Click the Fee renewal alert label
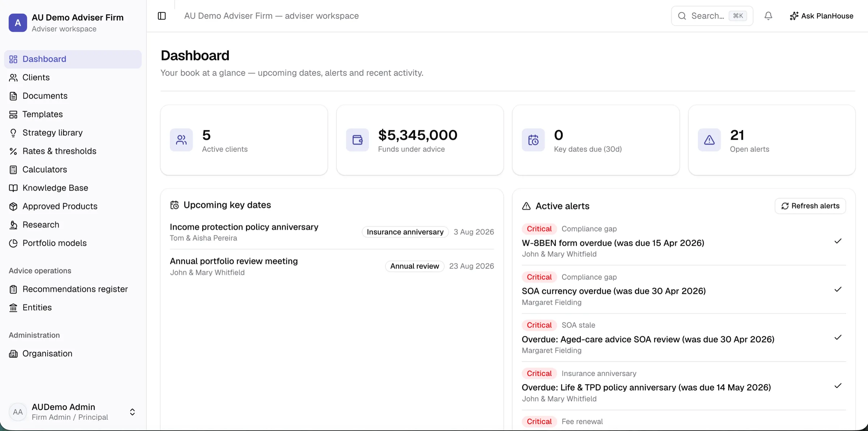The width and height of the screenshot is (868, 431). [x=582, y=422]
